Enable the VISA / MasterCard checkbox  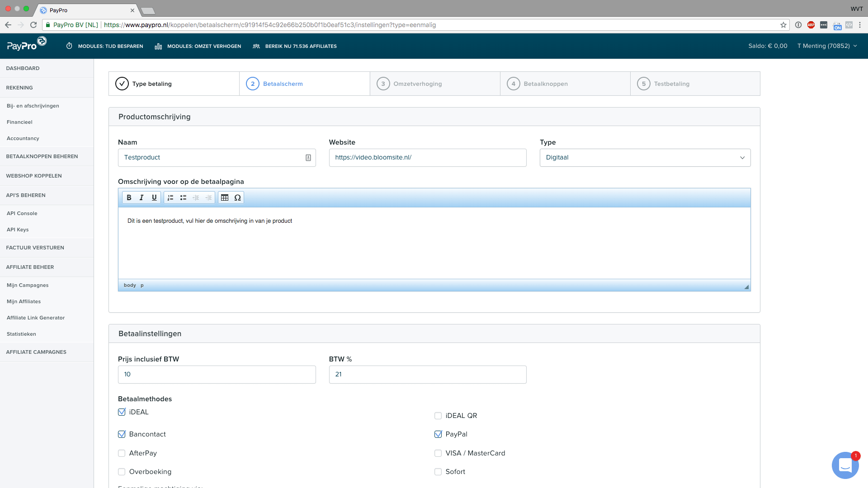pos(438,453)
